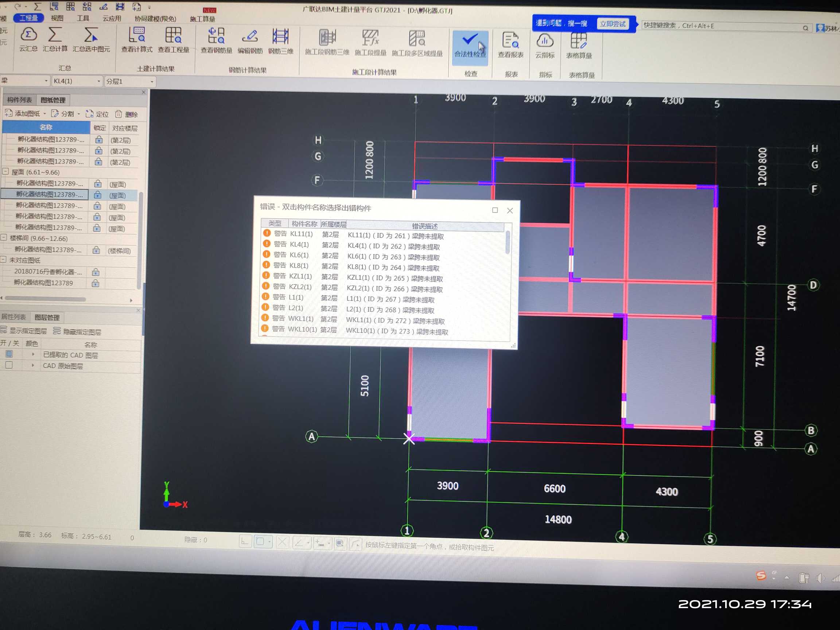Open the 工程量 ribbon tab
Viewport: 840px width, 630px height.
pyautogui.click(x=28, y=17)
